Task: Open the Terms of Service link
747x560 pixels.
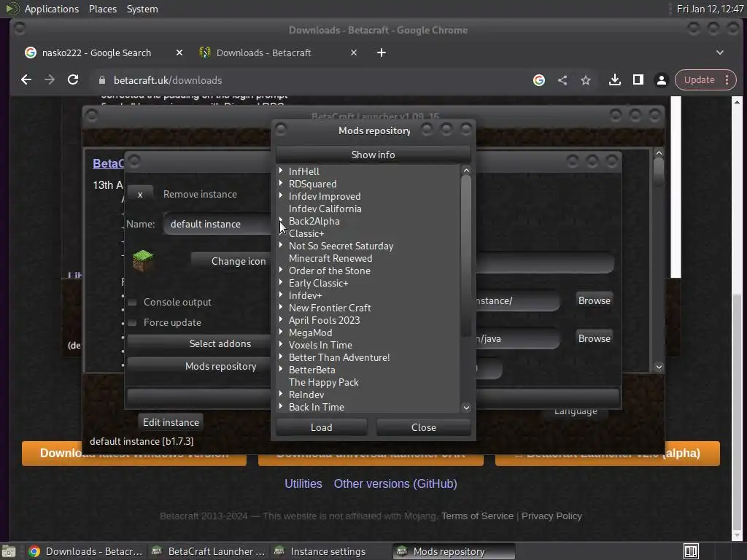Action: tap(477, 516)
